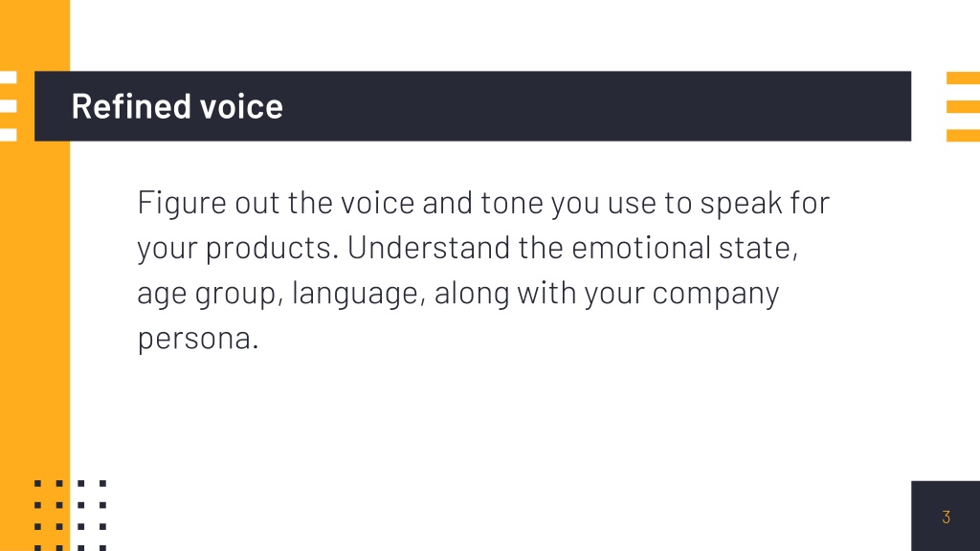The width and height of the screenshot is (980, 551).
Task: Click the top white stripe on orange sidebar
Action: [8, 78]
